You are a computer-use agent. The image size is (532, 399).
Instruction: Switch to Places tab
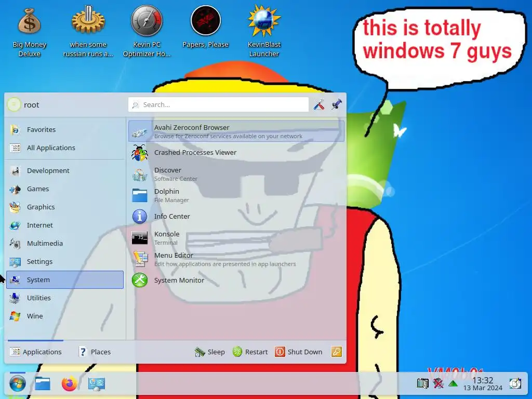(x=95, y=352)
